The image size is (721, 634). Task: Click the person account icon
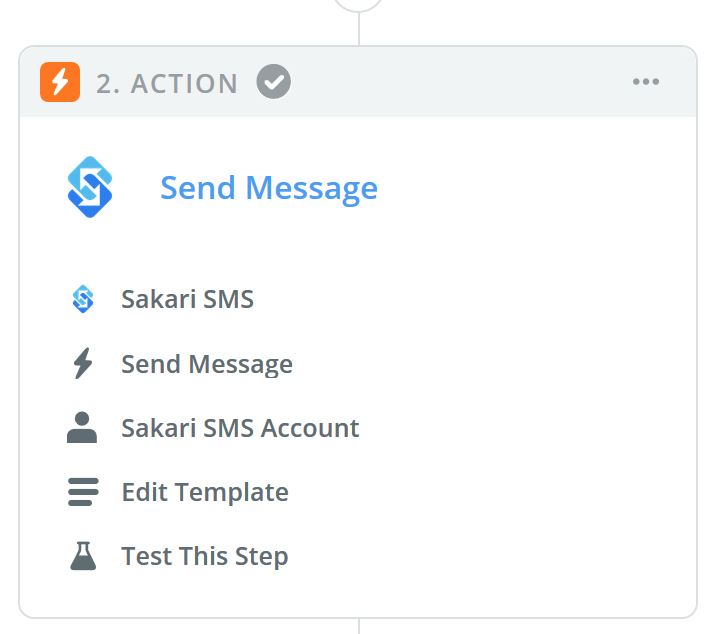[x=82, y=427]
